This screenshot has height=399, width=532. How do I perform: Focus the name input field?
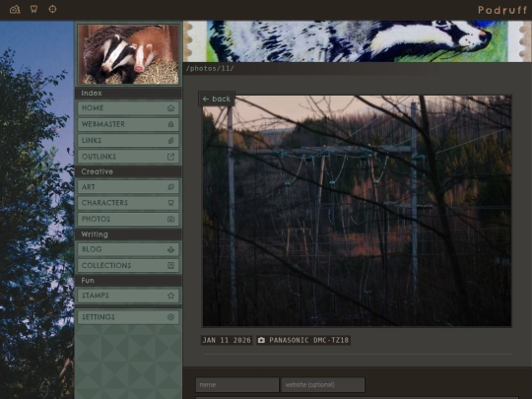click(237, 385)
